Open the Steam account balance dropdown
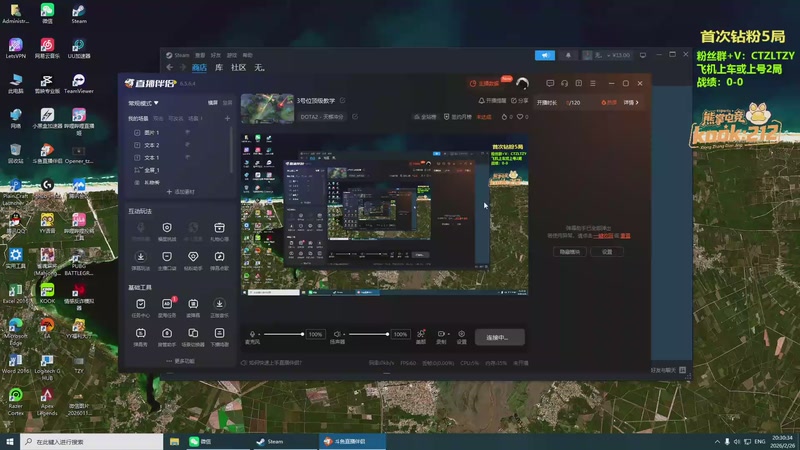800x450 pixels. [x=607, y=55]
